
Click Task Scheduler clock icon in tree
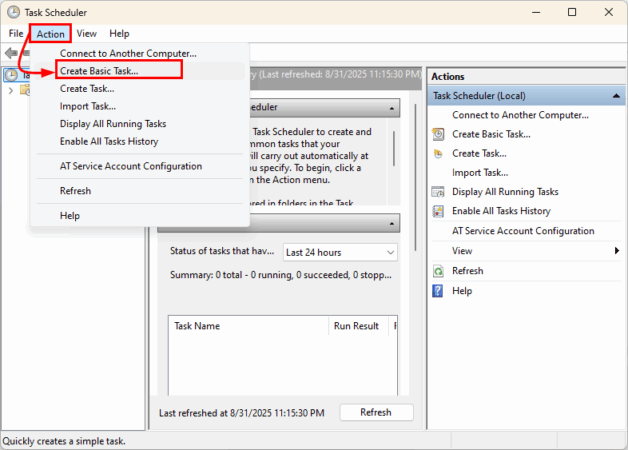[x=11, y=75]
